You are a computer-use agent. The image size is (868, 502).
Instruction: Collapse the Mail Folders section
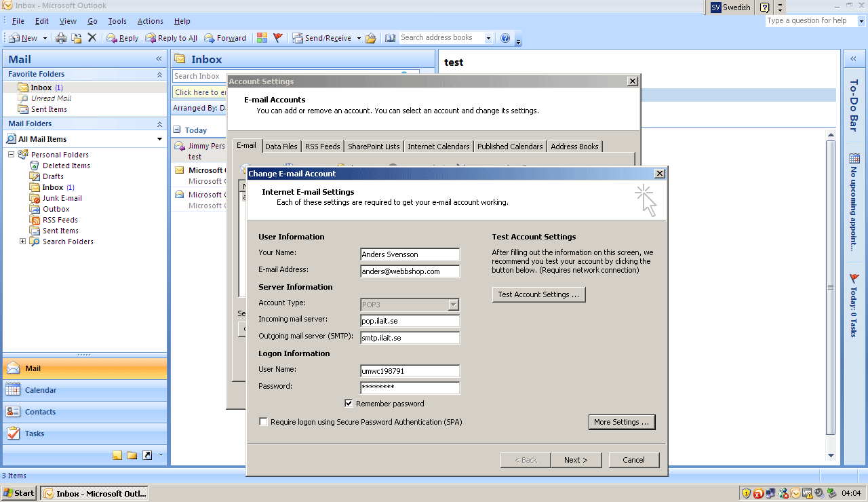click(159, 123)
